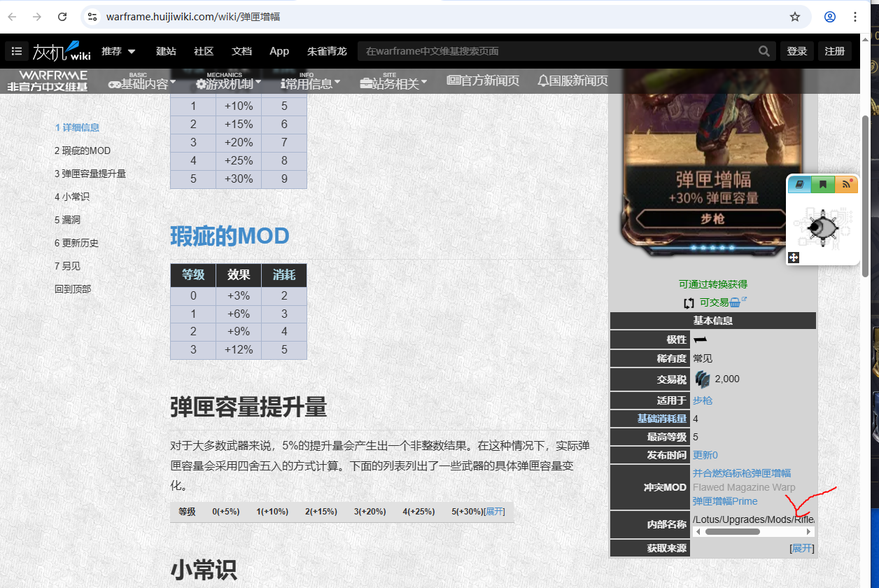This screenshot has height=588, width=879.
Task: Open the 基础内容 dropdown in Warframe navbar
Action: 142,83
